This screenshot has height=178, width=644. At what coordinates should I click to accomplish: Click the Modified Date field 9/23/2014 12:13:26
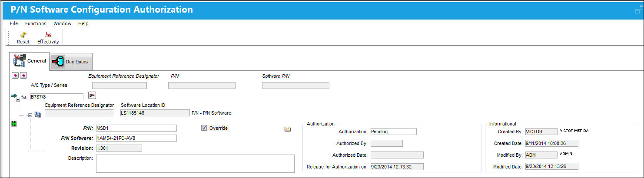coord(551,166)
